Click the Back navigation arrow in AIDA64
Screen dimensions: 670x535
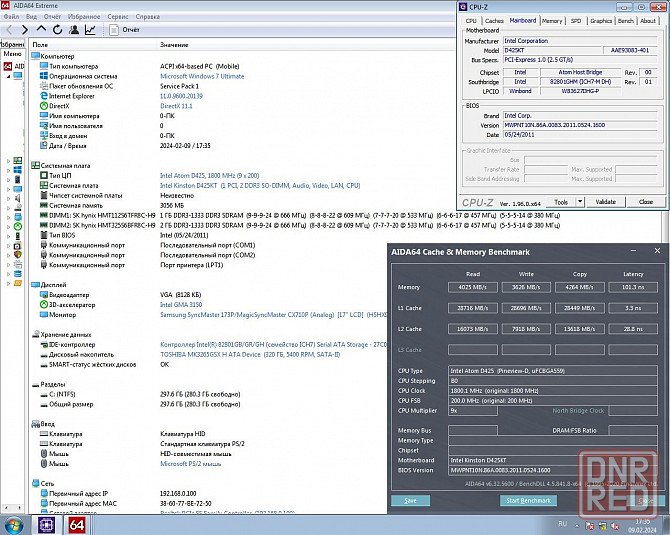[x=9, y=30]
